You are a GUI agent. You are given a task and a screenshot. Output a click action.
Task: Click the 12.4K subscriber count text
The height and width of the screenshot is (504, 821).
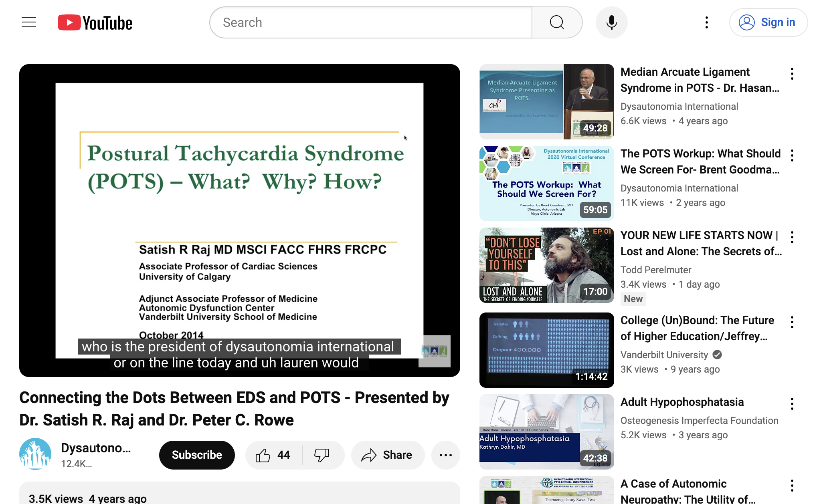[76, 464]
